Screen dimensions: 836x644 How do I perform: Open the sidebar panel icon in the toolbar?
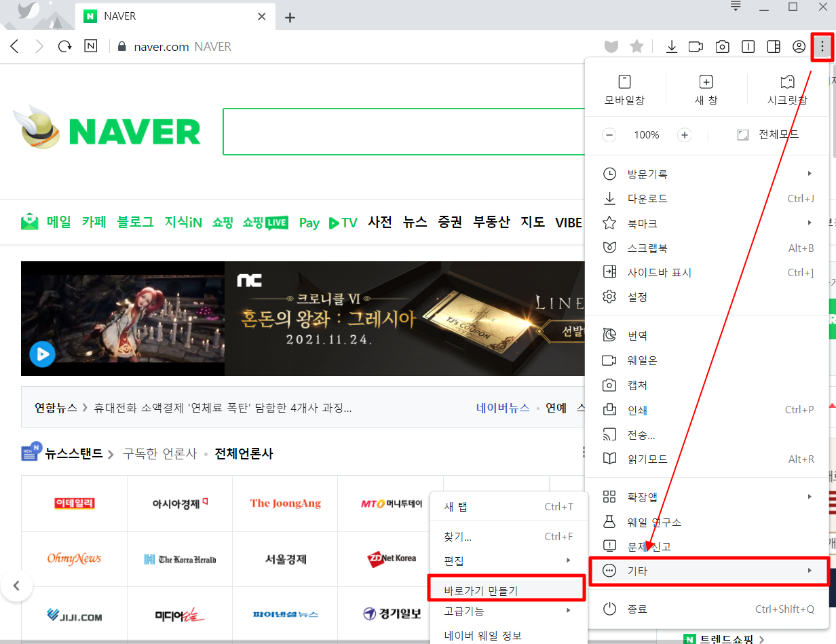point(773,46)
